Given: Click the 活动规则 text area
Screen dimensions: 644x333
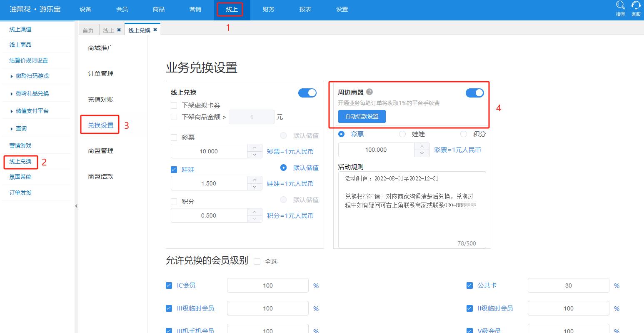Looking at the screenshot, I should [412, 210].
